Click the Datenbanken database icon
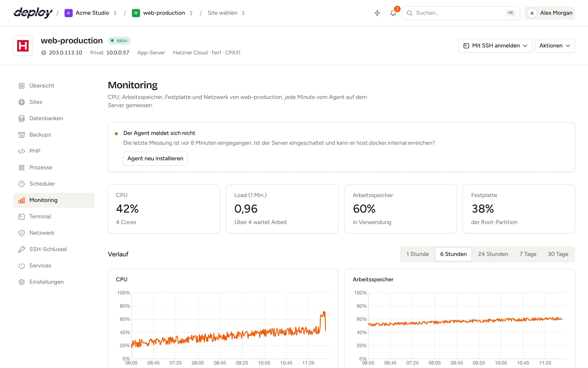588x368 pixels. [x=22, y=118]
